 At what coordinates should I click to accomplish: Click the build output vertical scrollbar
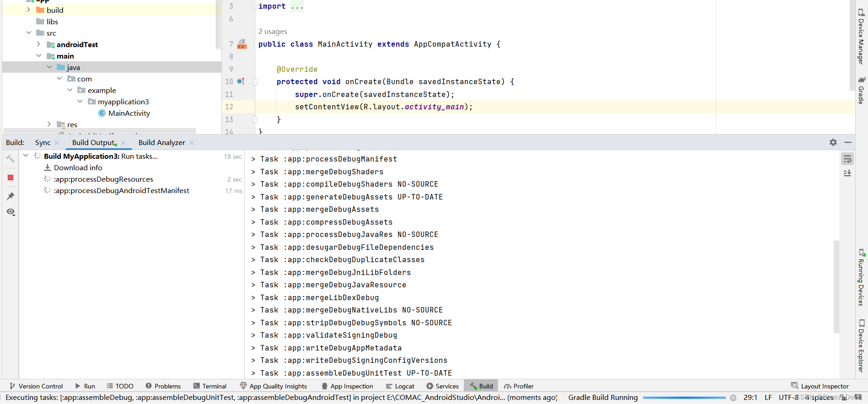click(x=836, y=287)
